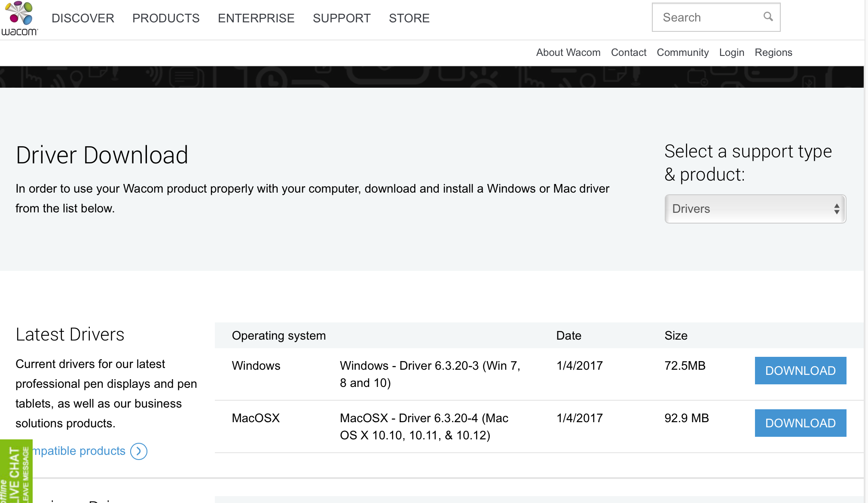
Task: Click the Regions navigation icon
Action: [x=773, y=52]
